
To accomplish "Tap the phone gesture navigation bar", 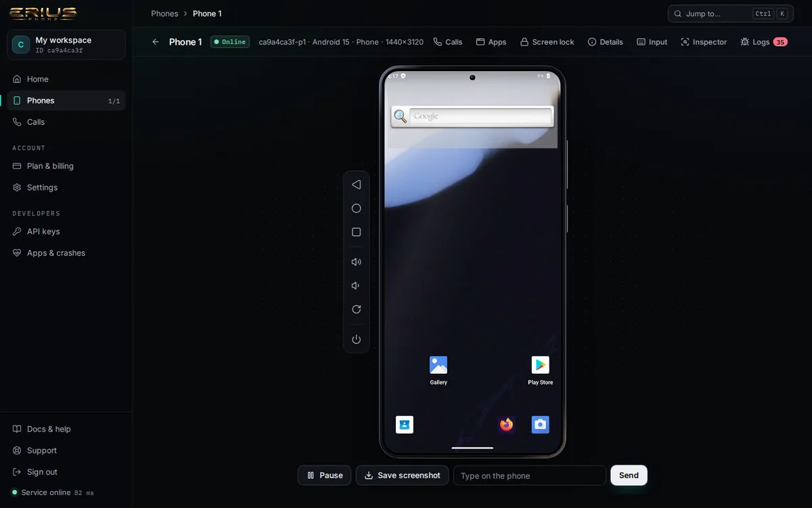I will click(472, 448).
